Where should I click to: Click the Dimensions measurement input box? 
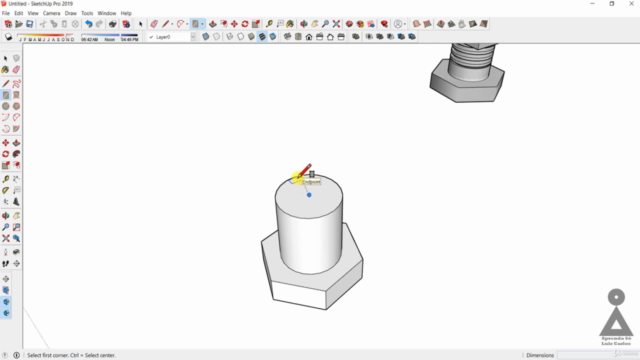coord(597,355)
